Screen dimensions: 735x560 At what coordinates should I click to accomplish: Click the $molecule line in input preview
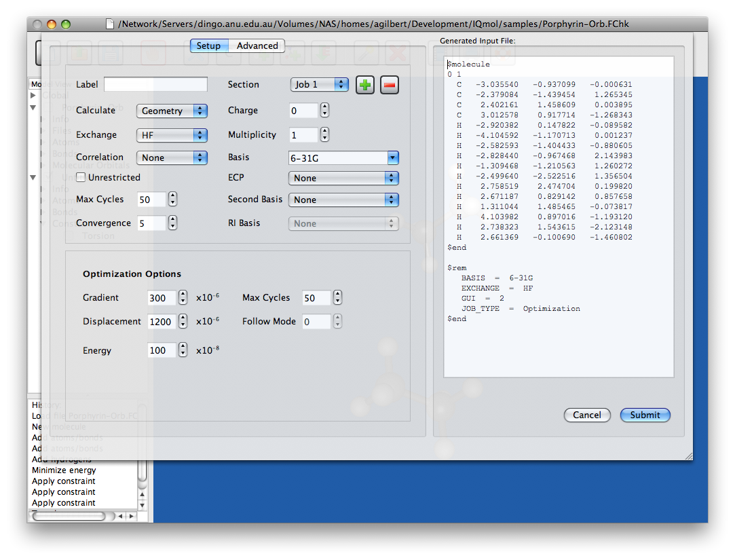[468, 64]
